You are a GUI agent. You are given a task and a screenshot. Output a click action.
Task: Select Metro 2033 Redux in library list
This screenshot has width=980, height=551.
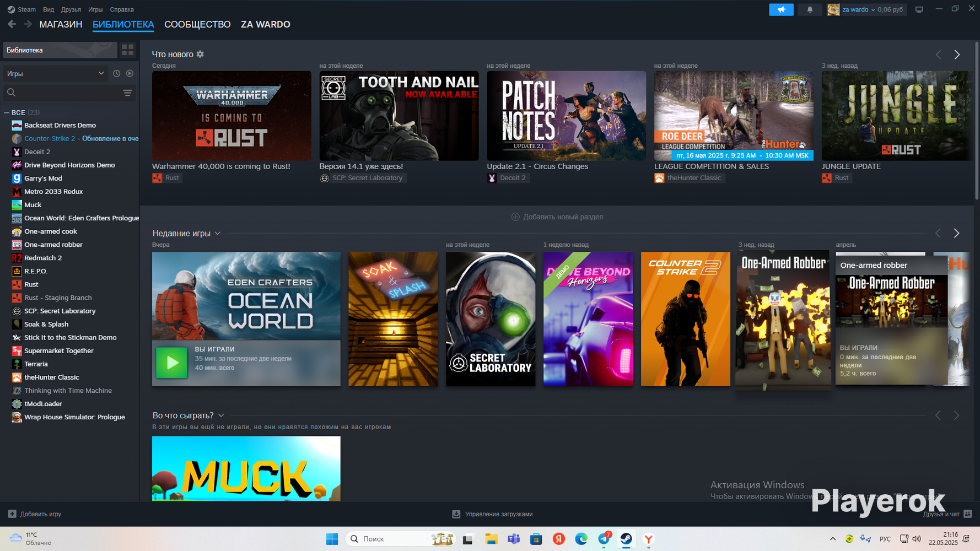53,191
